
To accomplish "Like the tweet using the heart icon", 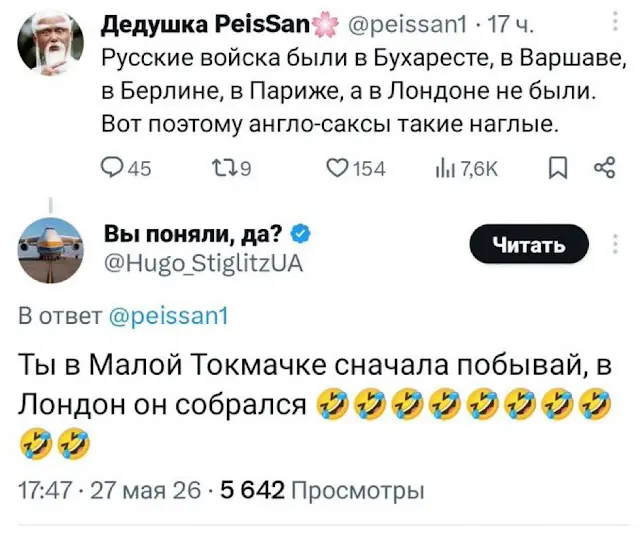I will 357,169.
